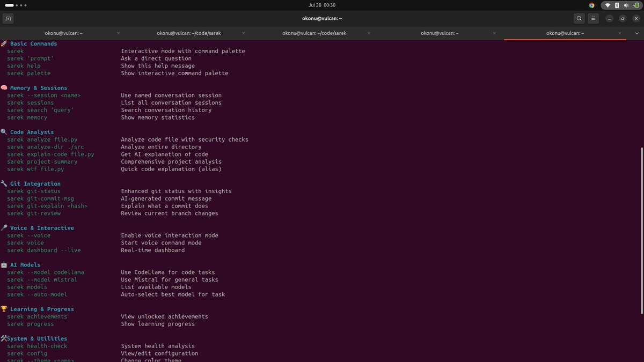Open a new terminal tab
The height and width of the screenshot is (362, 644).
click(8, 18)
